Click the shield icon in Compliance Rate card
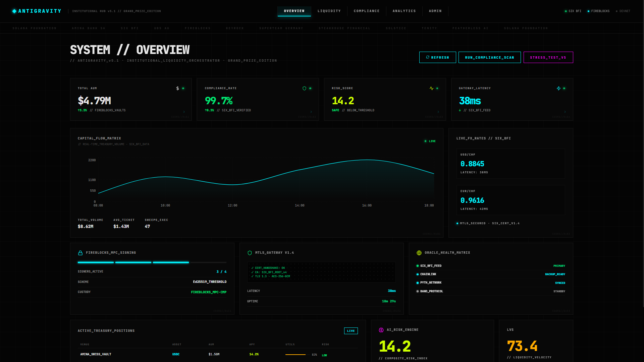This screenshot has height=362, width=644. 304,88
